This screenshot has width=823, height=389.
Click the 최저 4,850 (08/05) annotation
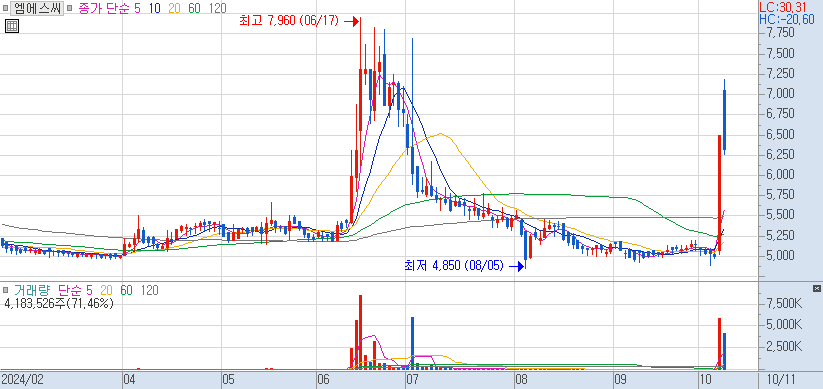click(x=454, y=266)
